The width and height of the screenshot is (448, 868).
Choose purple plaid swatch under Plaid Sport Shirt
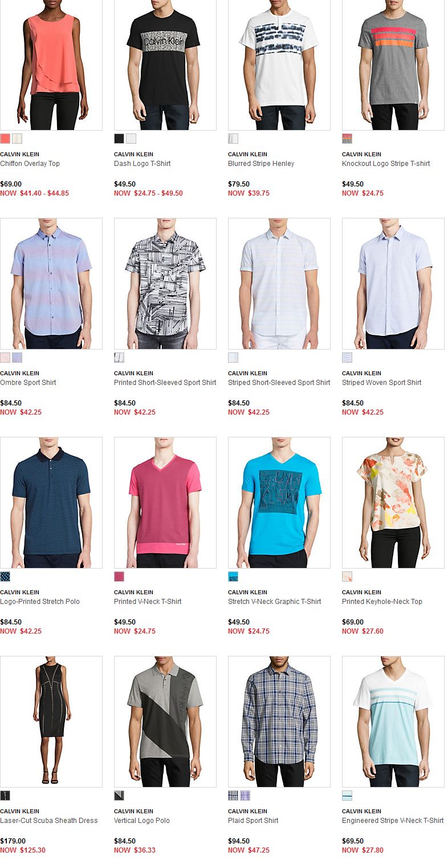click(245, 796)
